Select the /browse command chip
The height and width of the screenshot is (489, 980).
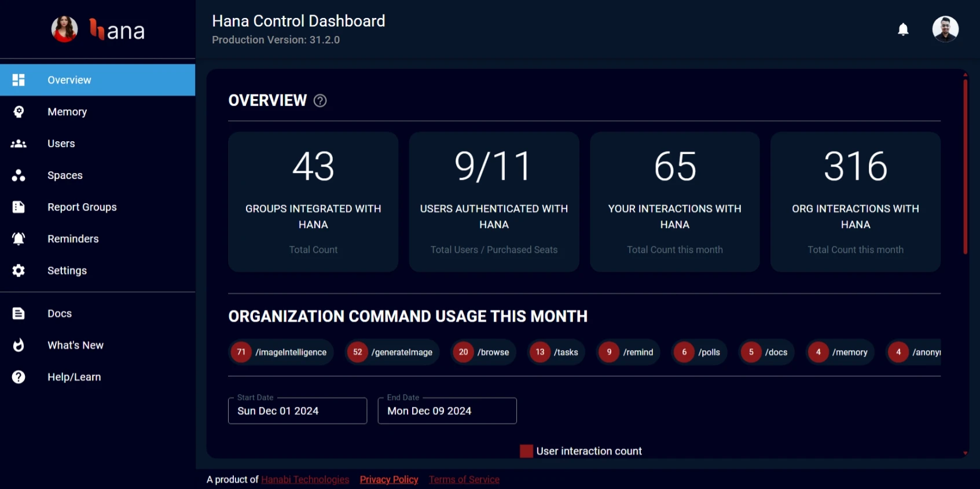[x=483, y=352]
